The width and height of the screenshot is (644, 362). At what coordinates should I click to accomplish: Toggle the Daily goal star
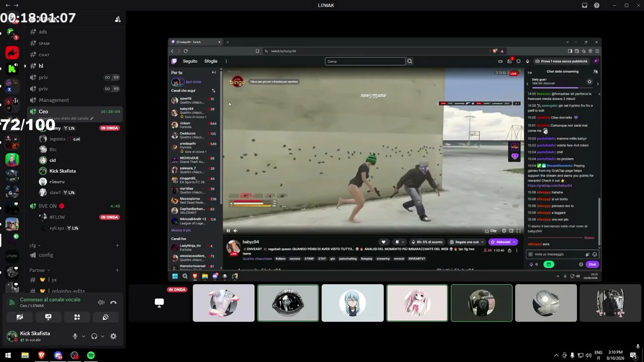[590, 81]
